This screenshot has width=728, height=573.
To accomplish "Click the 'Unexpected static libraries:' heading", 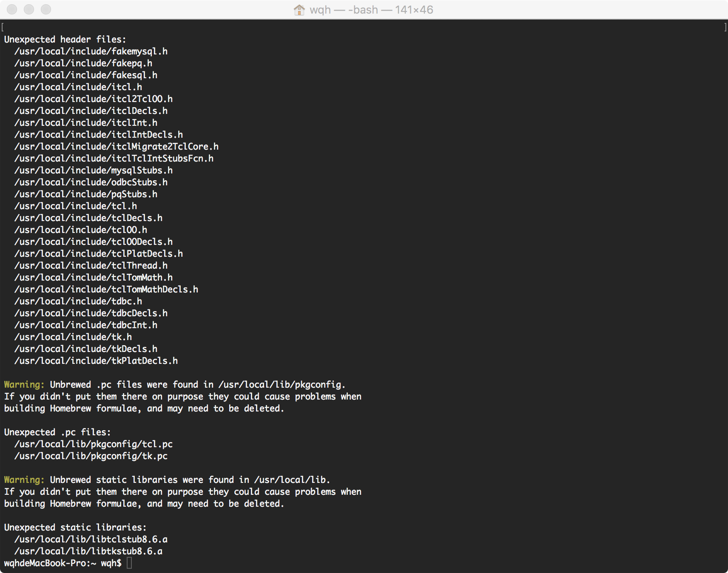I will tap(75, 528).
